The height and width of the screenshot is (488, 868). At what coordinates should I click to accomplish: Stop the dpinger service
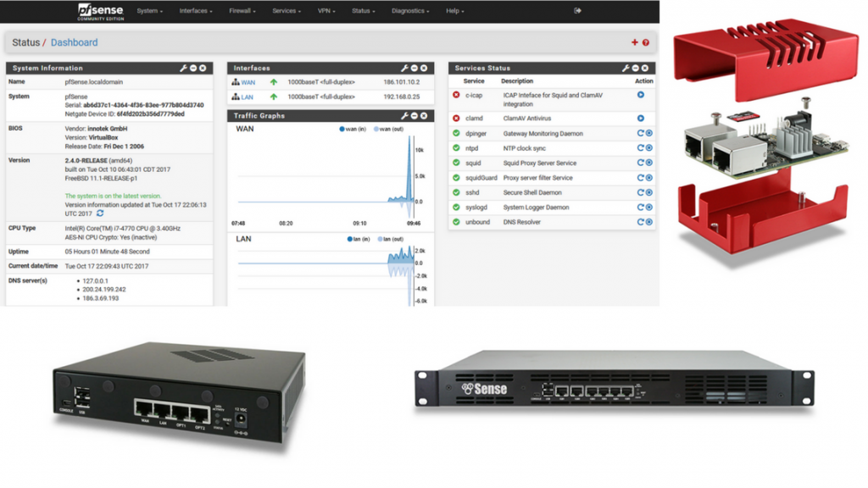pos(648,133)
